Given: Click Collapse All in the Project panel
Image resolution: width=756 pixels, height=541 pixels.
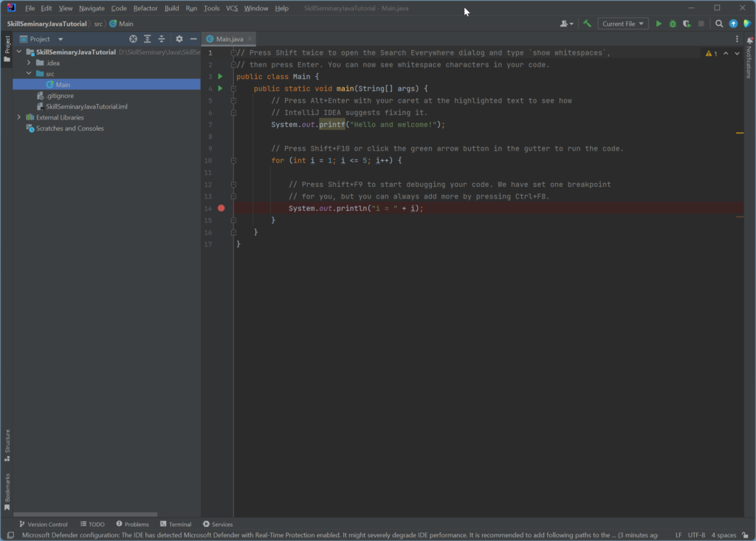Looking at the screenshot, I should [x=162, y=39].
